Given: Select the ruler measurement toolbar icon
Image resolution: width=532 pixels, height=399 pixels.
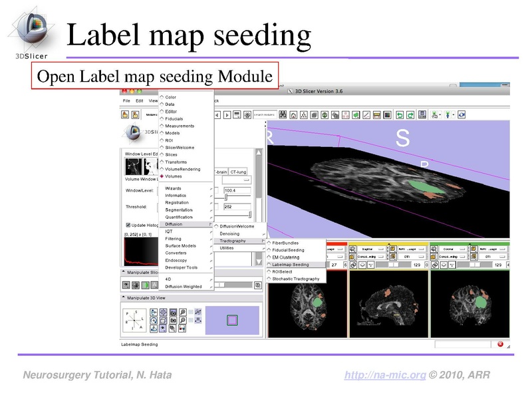Looking at the screenshot, I should pos(366,115).
